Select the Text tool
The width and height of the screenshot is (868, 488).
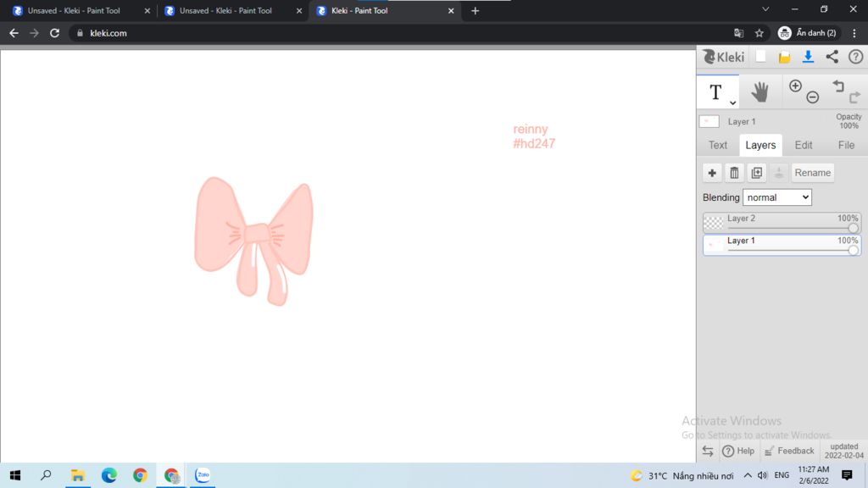pyautogui.click(x=715, y=91)
